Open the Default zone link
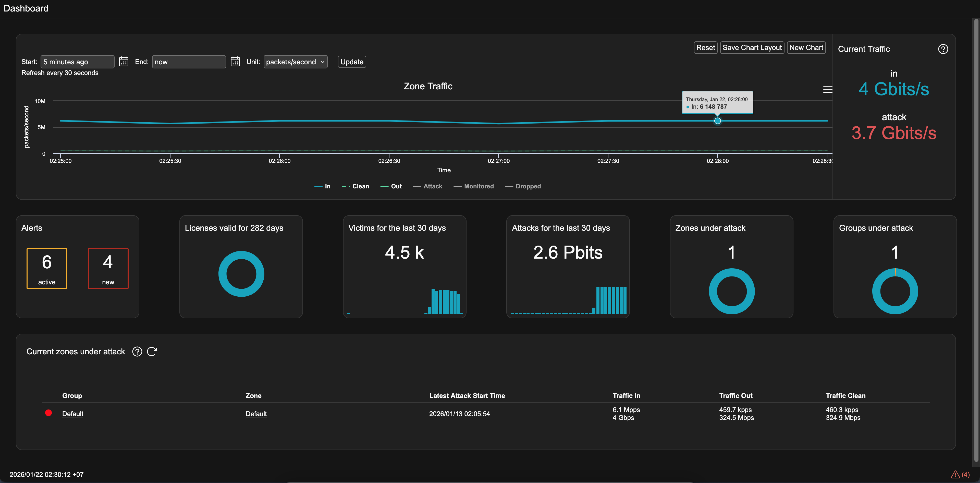 pos(256,414)
